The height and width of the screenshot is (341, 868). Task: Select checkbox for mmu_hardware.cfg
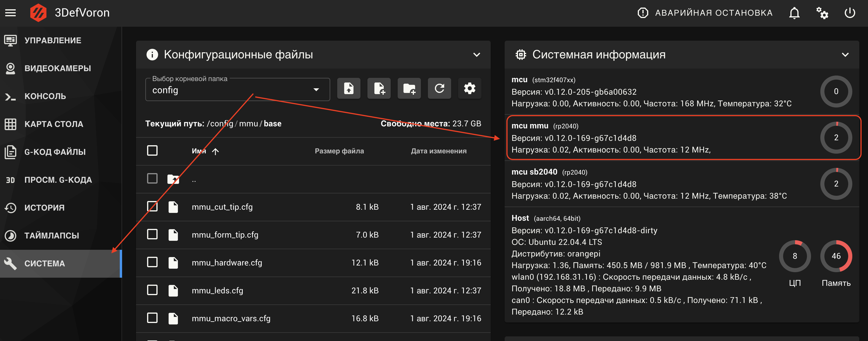pyautogui.click(x=152, y=262)
